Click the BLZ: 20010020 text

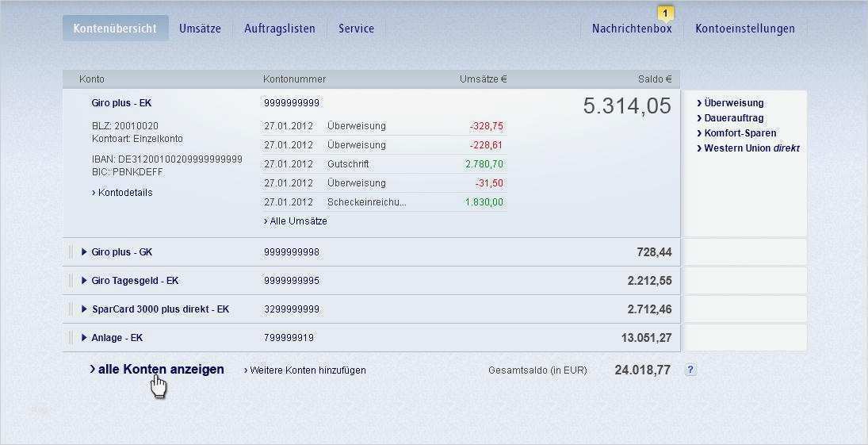(x=125, y=126)
